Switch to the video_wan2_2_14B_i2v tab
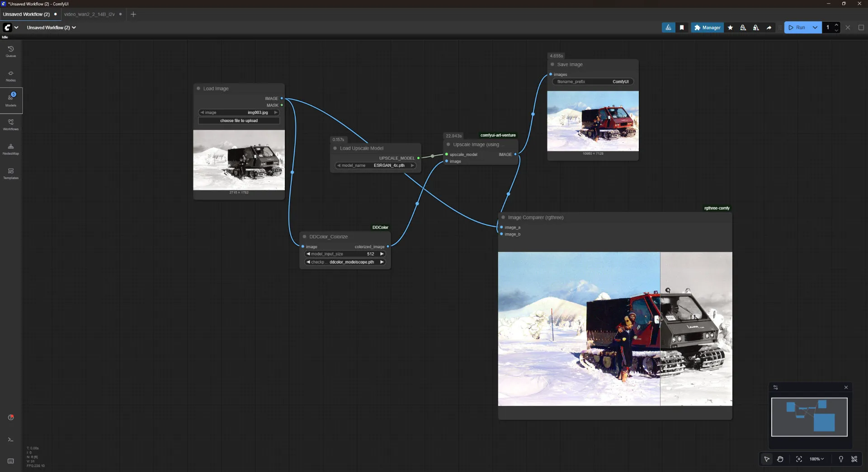The width and height of the screenshot is (868, 472). tap(89, 14)
